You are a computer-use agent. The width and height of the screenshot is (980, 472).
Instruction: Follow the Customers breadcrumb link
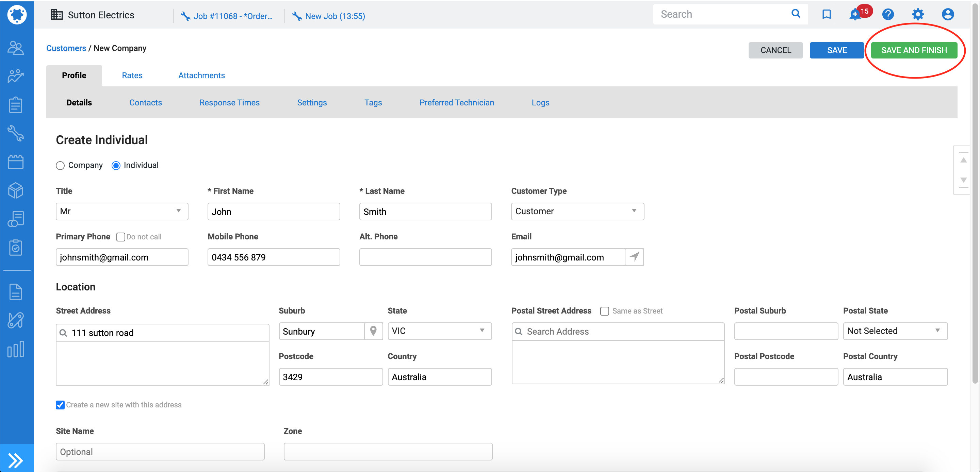pos(66,48)
